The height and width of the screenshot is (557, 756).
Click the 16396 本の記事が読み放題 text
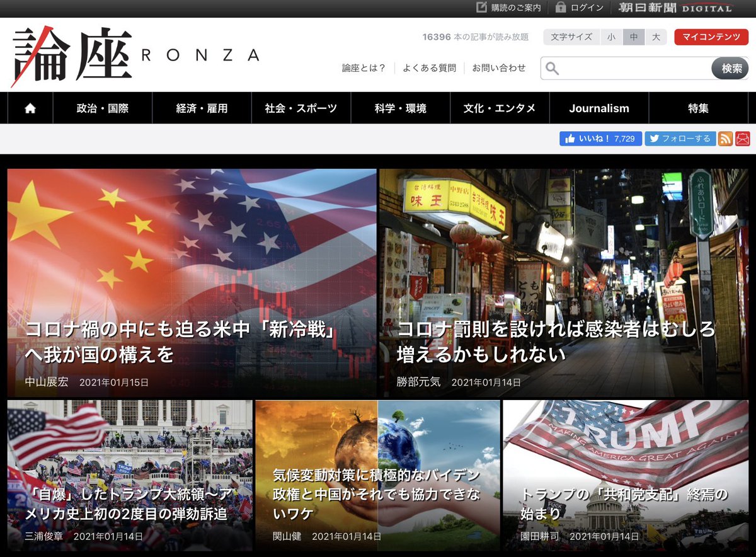point(476,37)
